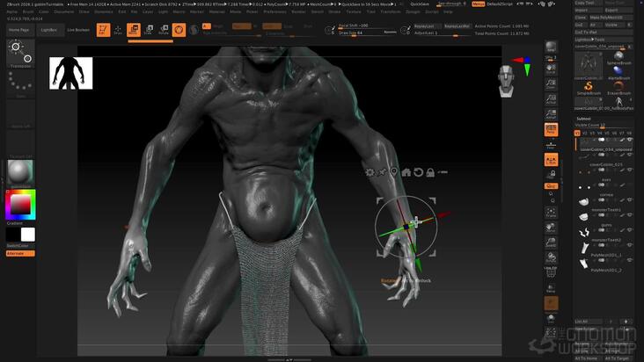
Task: Click the silhouette thumbnail preview
Action: point(70,73)
